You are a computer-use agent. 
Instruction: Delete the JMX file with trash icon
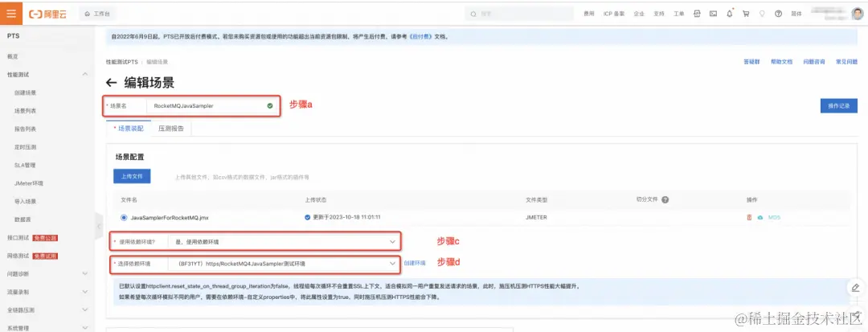[749, 218]
